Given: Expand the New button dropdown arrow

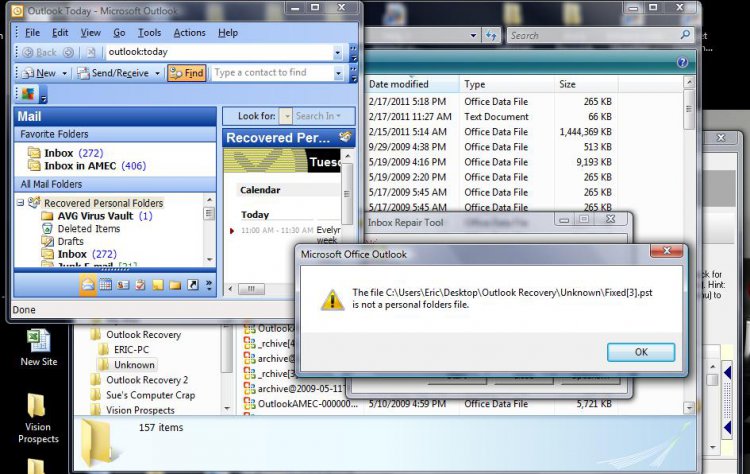Looking at the screenshot, I should tap(64, 73).
